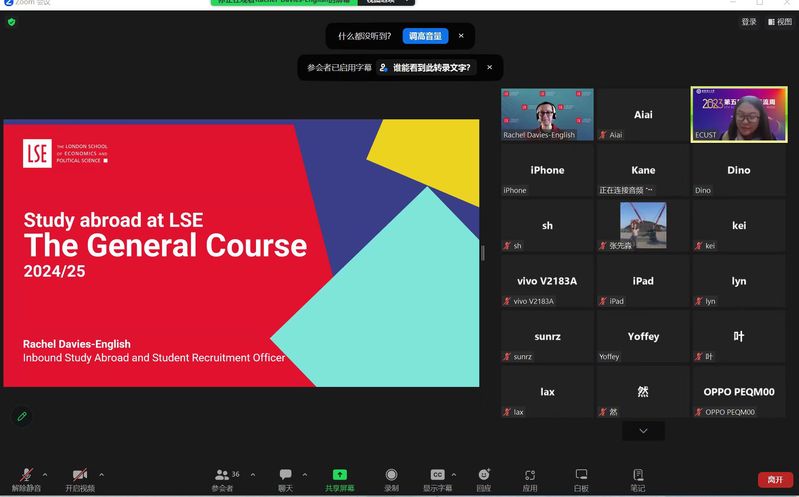This screenshot has height=497, width=799.
Task: Click the lyn participant tile
Action: pos(739,281)
